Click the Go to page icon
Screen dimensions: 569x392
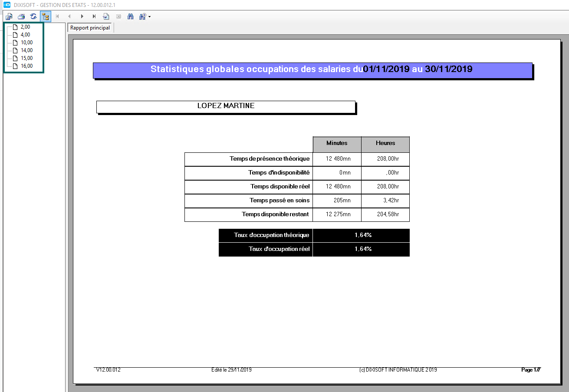(106, 16)
